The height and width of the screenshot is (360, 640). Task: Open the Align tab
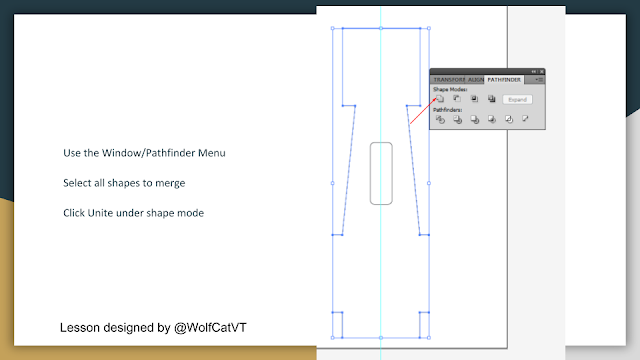pyautogui.click(x=475, y=80)
